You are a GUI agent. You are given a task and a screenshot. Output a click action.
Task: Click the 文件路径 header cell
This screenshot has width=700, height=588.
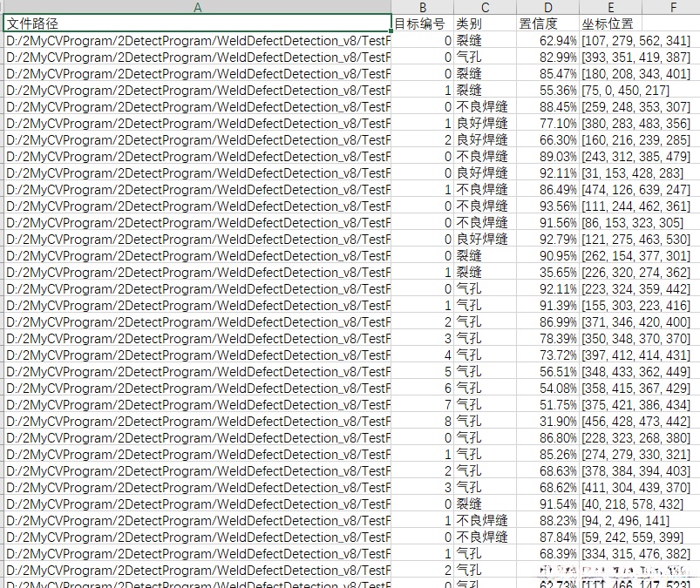pos(197,24)
